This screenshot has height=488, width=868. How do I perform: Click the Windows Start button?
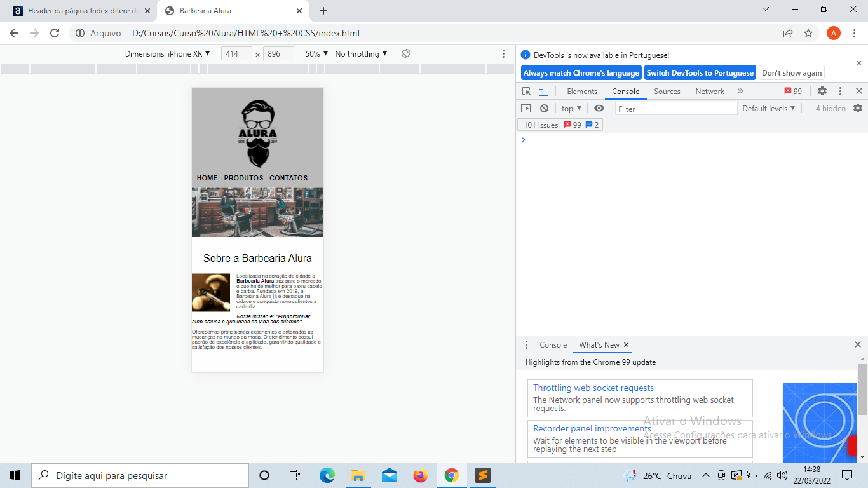(15, 475)
